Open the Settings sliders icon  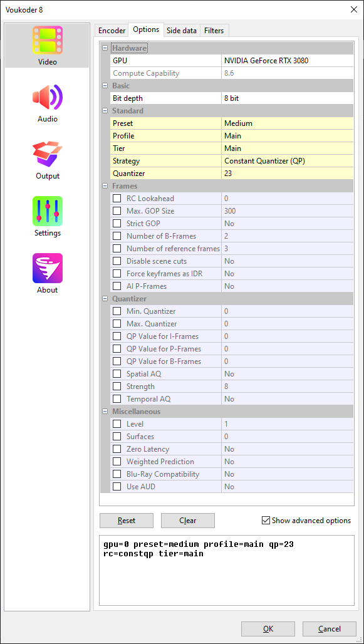tap(47, 211)
